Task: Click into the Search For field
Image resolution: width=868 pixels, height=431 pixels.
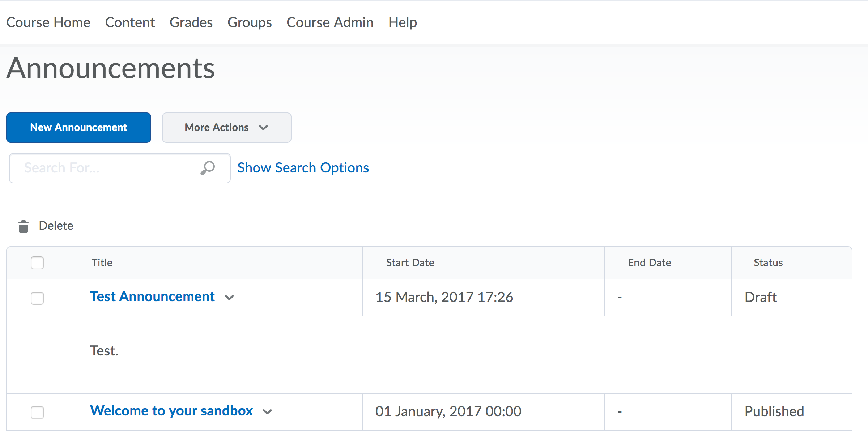Action: pos(105,168)
